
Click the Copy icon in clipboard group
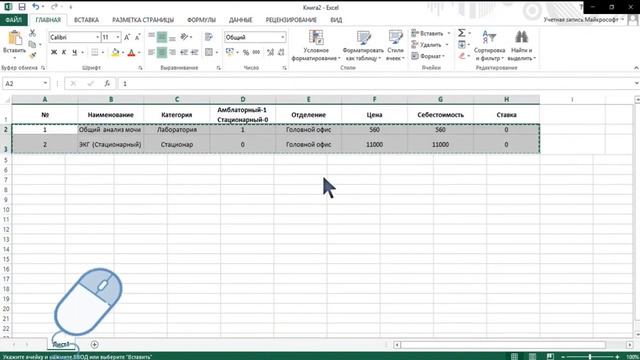[33, 44]
